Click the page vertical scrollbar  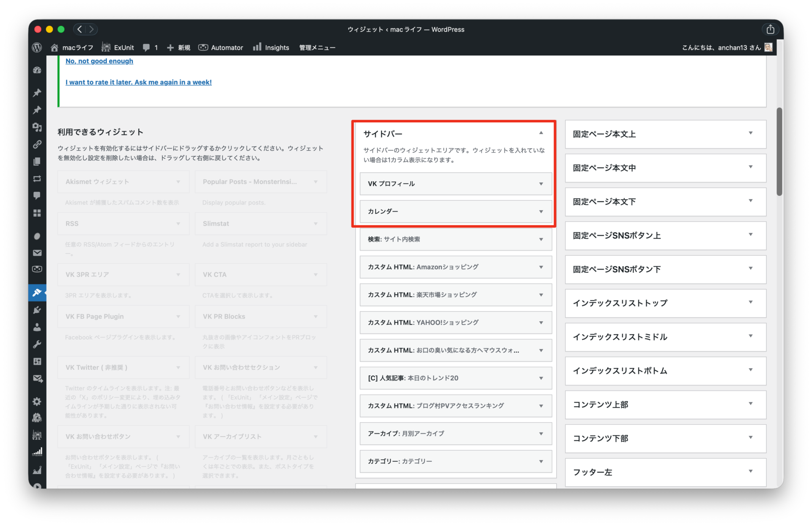coord(779,151)
